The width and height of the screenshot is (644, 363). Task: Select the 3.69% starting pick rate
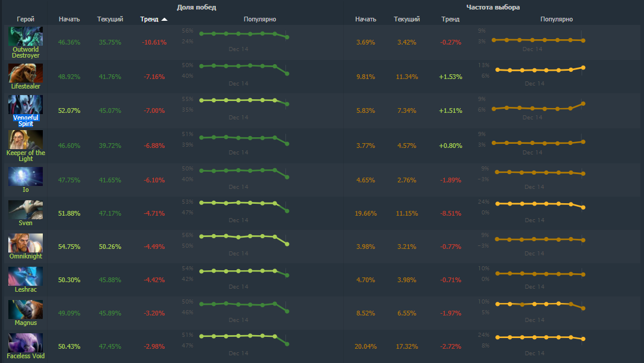[366, 42]
